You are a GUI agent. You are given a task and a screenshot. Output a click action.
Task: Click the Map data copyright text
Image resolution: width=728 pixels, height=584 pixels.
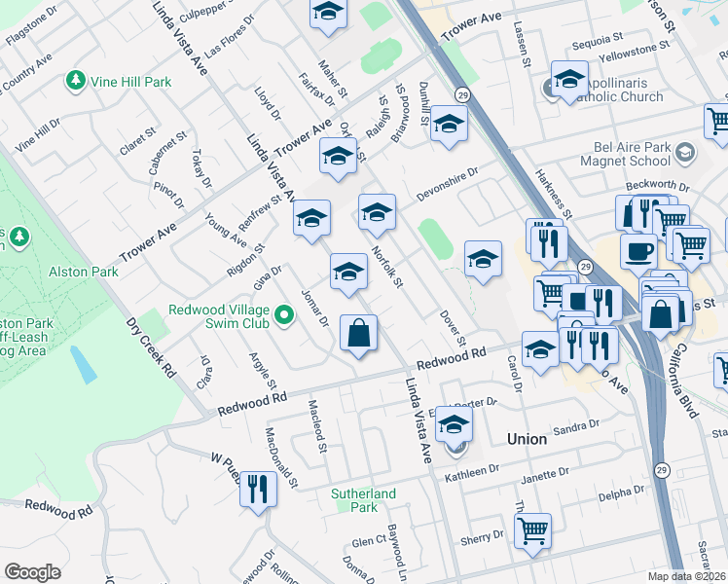click(x=687, y=577)
